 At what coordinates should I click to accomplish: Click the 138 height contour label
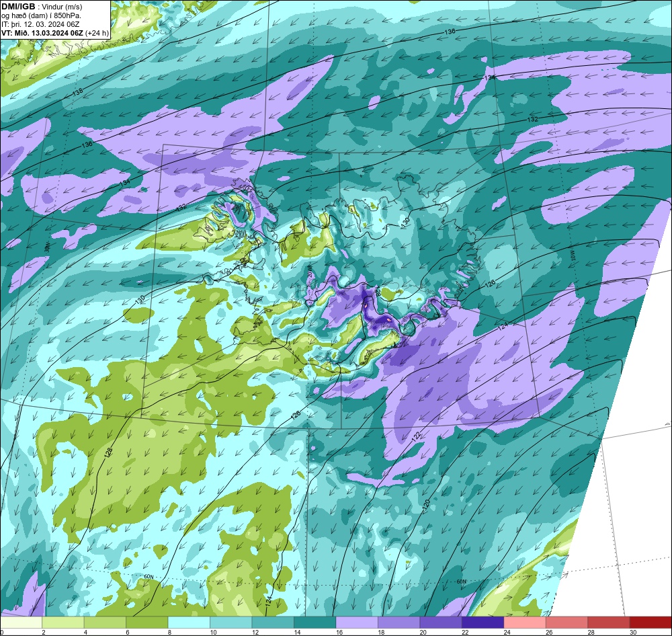77,92
